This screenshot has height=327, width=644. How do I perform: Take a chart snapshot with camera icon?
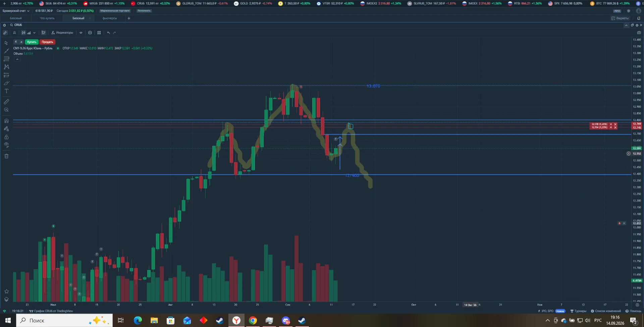point(639,33)
